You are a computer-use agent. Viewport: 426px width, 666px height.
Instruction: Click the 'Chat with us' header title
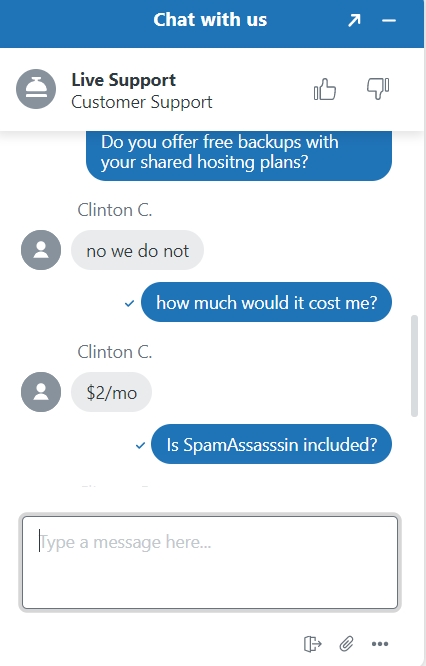pos(210,20)
